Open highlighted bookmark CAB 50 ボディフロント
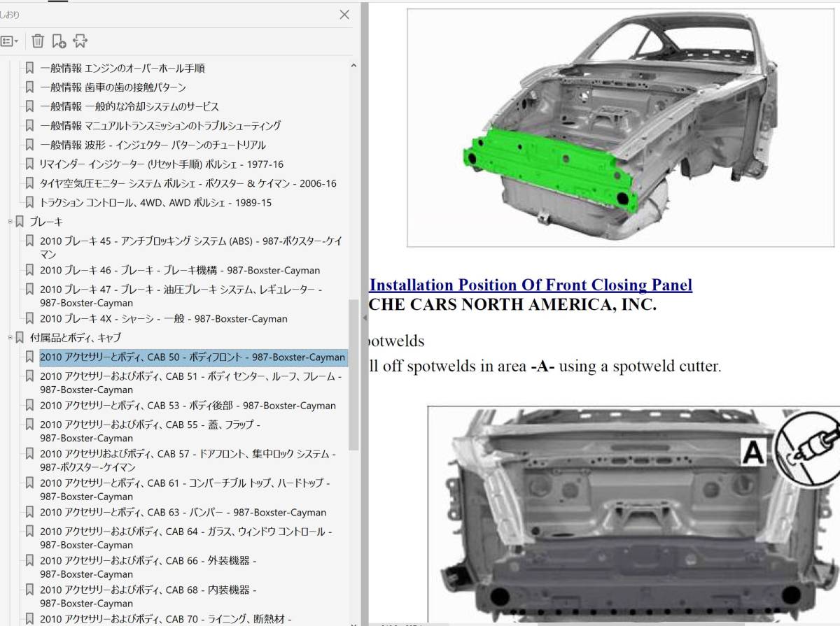This screenshot has height=626, width=840. (x=192, y=357)
